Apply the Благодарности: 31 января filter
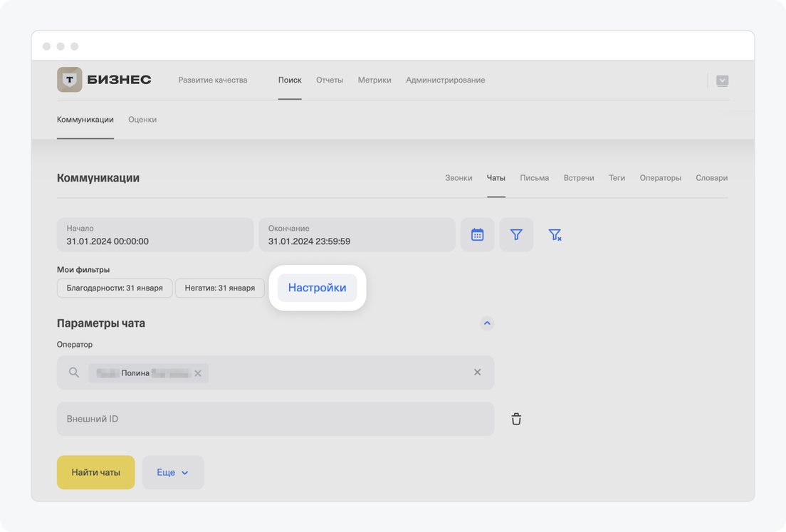The width and height of the screenshot is (786, 532). (115, 288)
